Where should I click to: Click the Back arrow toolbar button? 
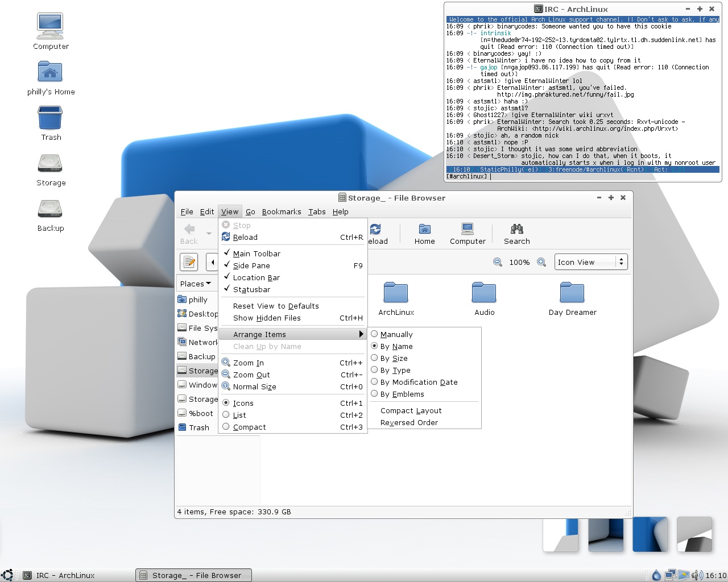(x=189, y=234)
